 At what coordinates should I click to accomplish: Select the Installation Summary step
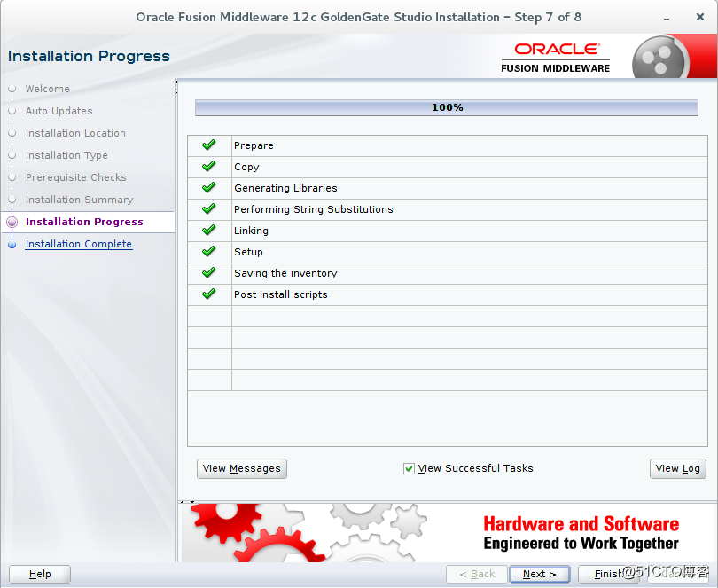click(80, 200)
